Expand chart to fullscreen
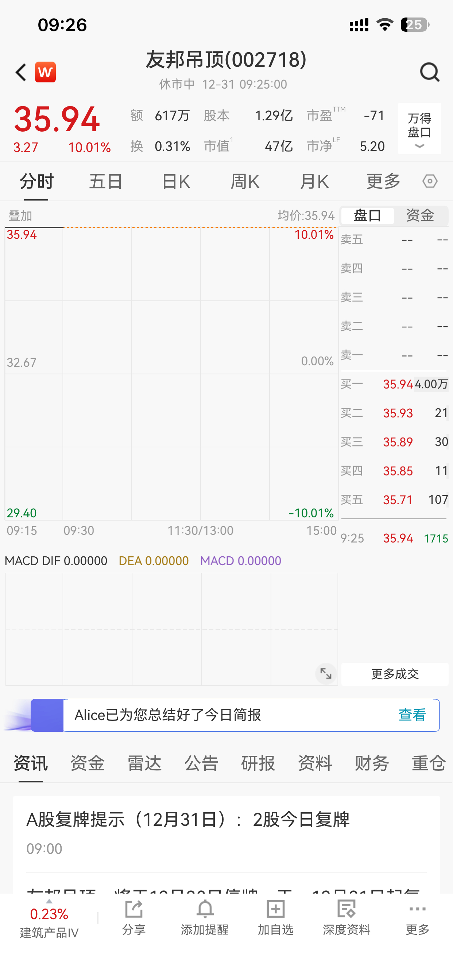 pyautogui.click(x=325, y=674)
